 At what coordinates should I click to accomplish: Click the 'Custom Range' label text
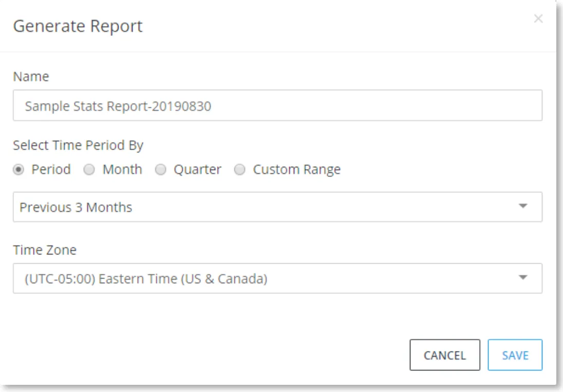click(x=296, y=169)
